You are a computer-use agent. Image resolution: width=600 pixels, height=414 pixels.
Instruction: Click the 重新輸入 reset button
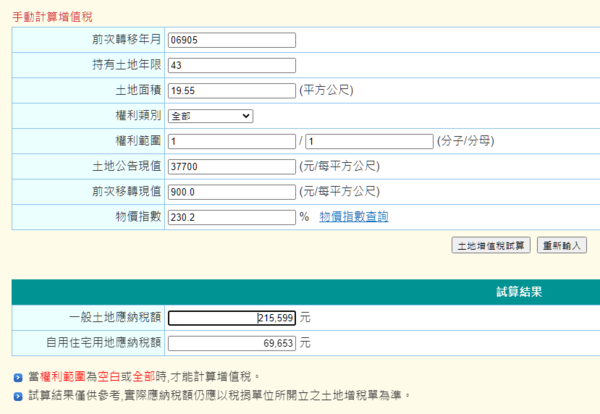click(x=563, y=245)
